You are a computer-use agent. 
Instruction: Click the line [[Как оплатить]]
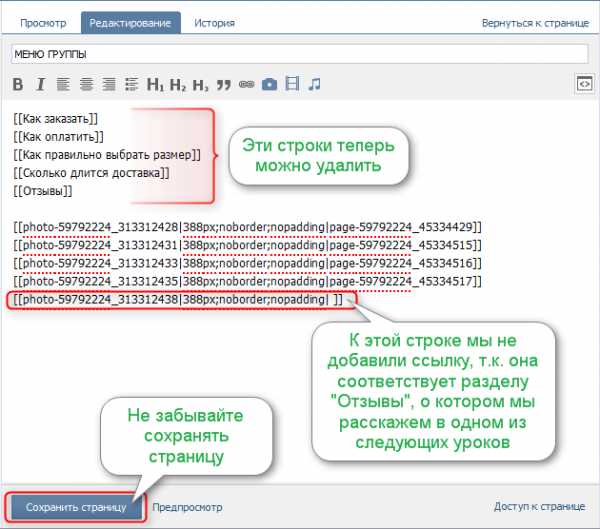[x=59, y=137]
